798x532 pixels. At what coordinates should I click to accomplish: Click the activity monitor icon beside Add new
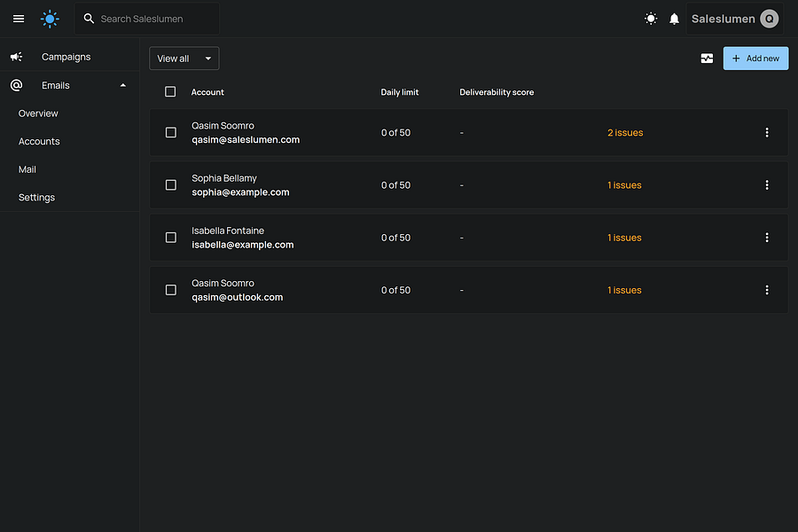(x=707, y=59)
